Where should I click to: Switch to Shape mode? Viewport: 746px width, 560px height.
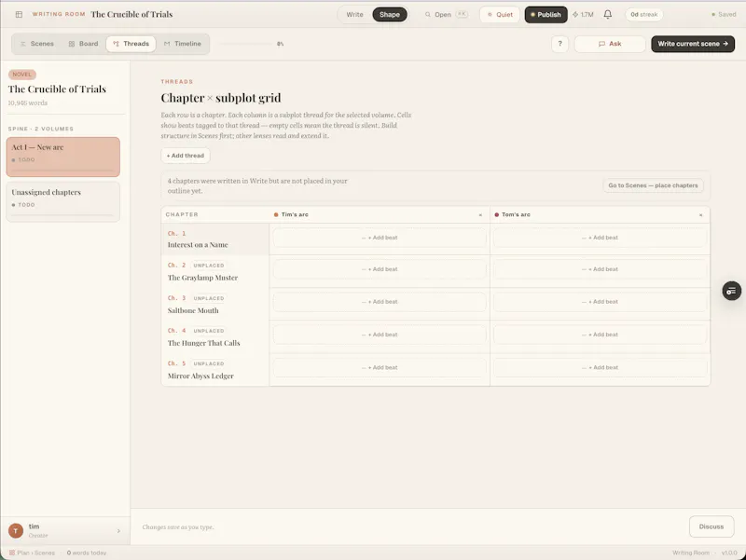390,15
